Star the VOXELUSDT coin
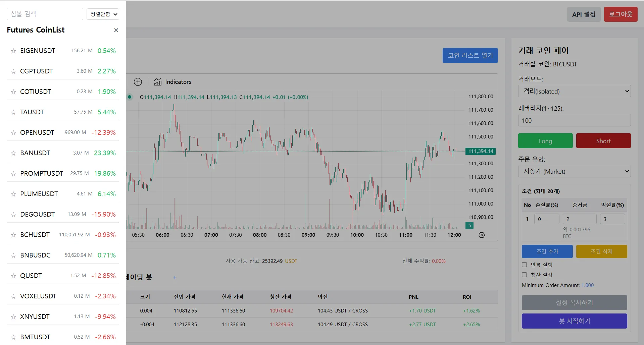This screenshot has width=644, height=345. tap(13, 296)
